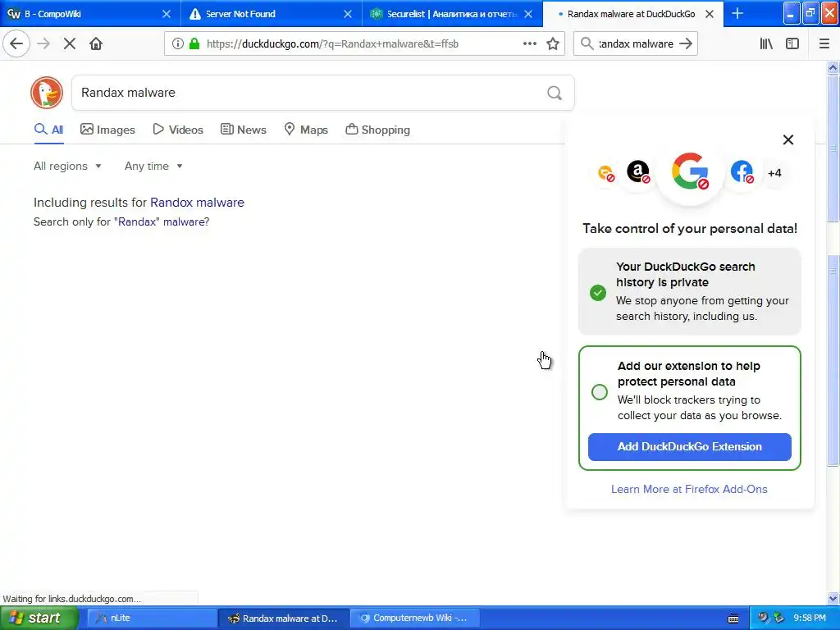This screenshot has height=630, width=840.
Task: Stop loading the page with X button
Action: [70, 44]
